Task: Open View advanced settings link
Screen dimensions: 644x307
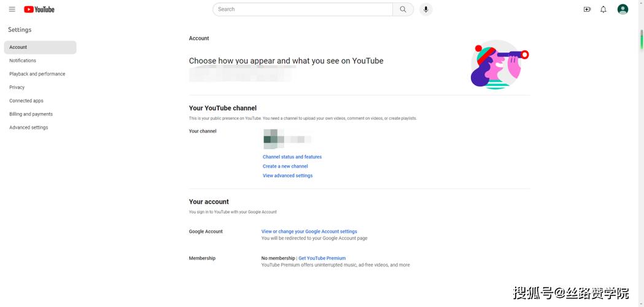Action: pyautogui.click(x=287, y=176)
